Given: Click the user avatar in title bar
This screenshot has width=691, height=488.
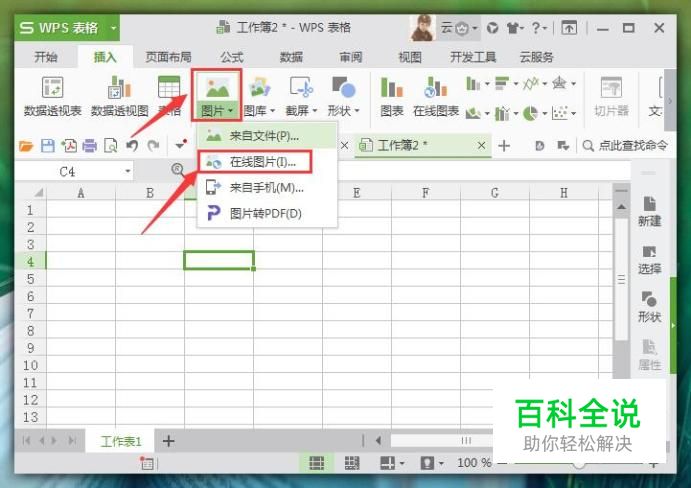Looking at the screenshot, I should point(423,28).
